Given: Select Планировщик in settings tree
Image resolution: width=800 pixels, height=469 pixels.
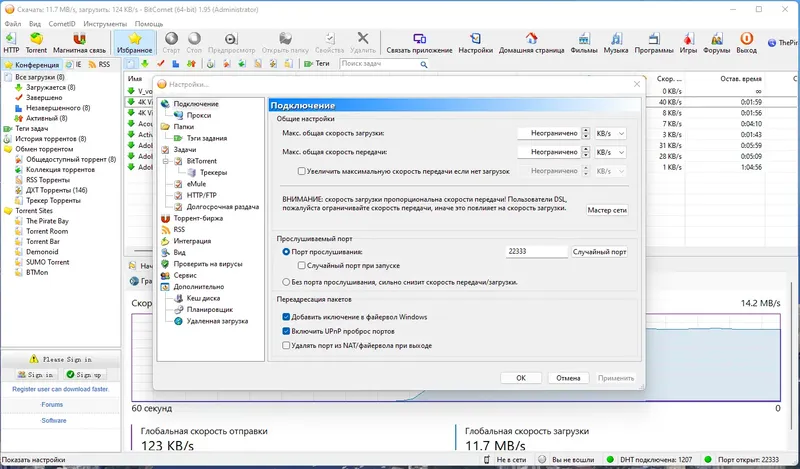Looking at the screenshot, I should coord(209,310).
